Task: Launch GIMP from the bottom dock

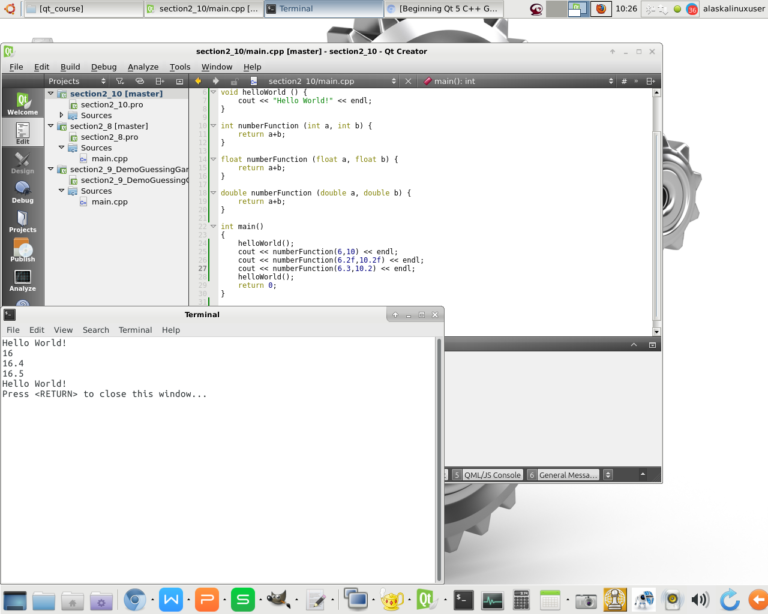Action: point(273,600)
